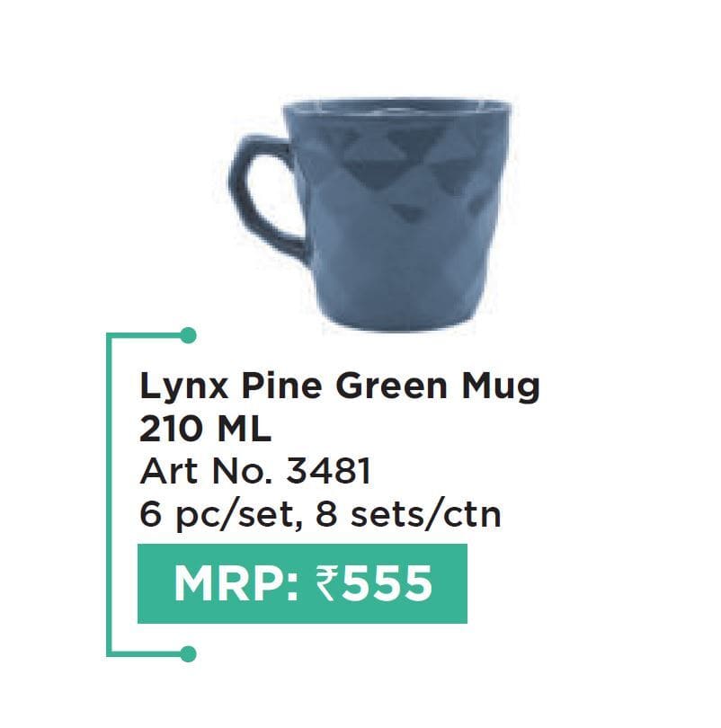
Task: Click the 8 sets/ctn packing detail
Action: click(x=409, y=515)
